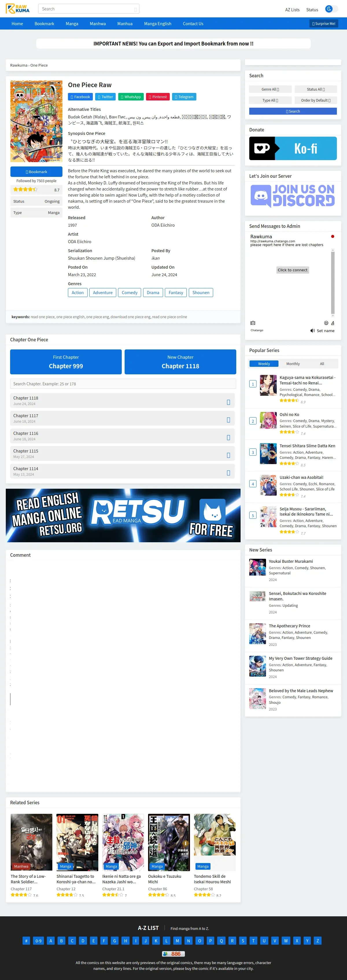Open Status link in the header

pos(312,10)
